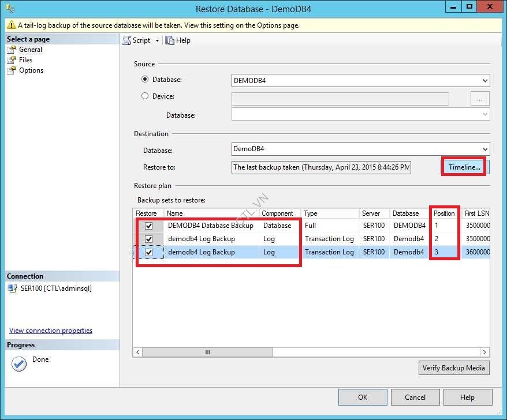
Task: Click the SER100 server connection icon
Action: coord(12,288)
